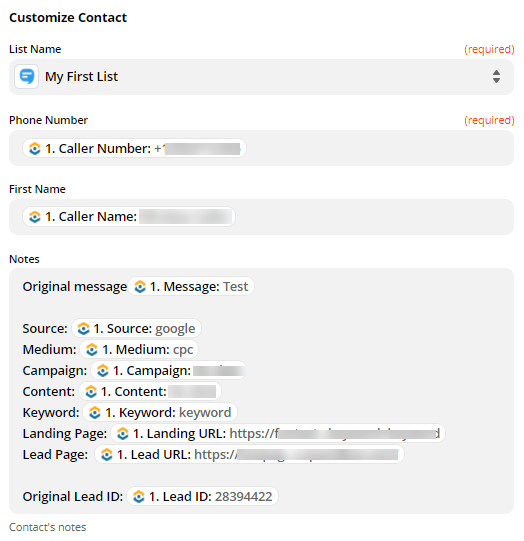Select the Source: google pill

[x=136, y=328]
